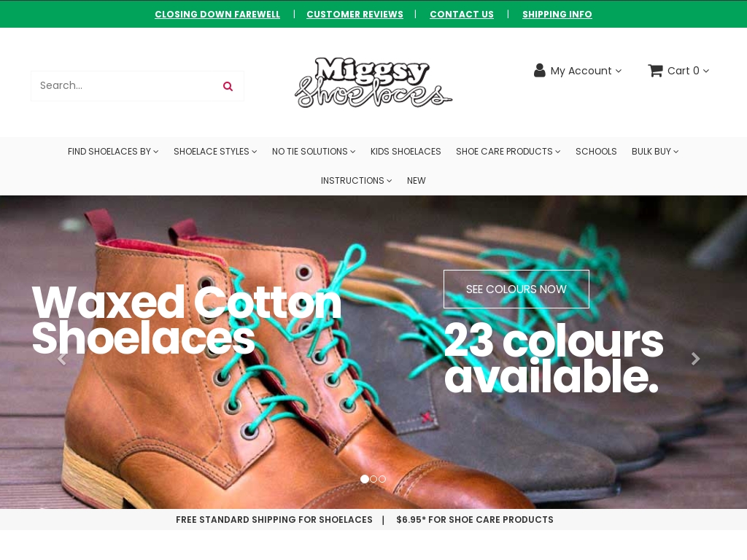
Task: Open the Shoelace Styles dropdown
Action: [x=215, y=152]
